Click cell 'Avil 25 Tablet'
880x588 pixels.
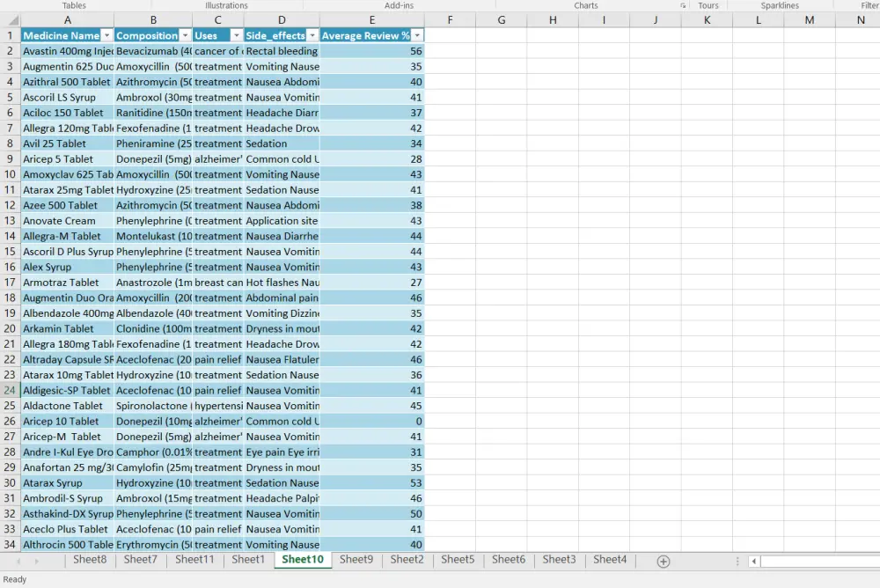[68, 143]
